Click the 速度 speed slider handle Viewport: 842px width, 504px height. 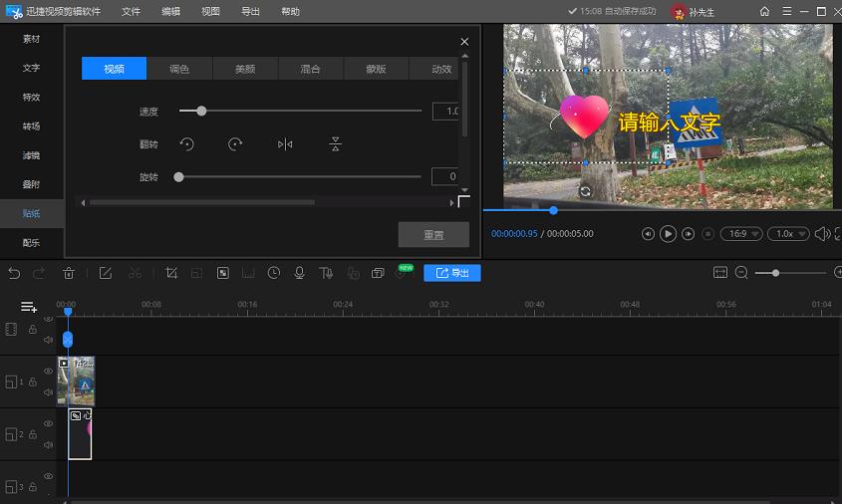click(201, 112)
